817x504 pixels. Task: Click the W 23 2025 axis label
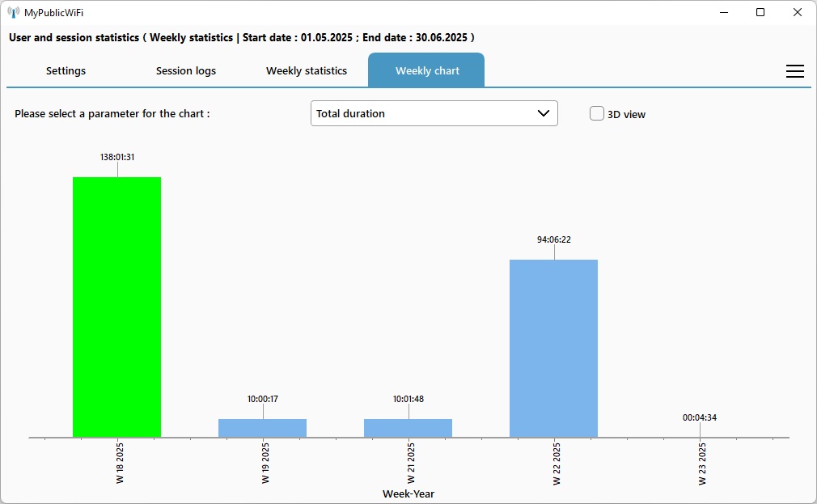(702, 464)
